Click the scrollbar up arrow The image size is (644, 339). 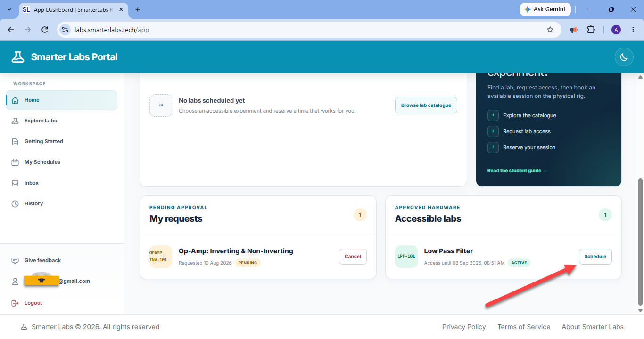(640, 77)
